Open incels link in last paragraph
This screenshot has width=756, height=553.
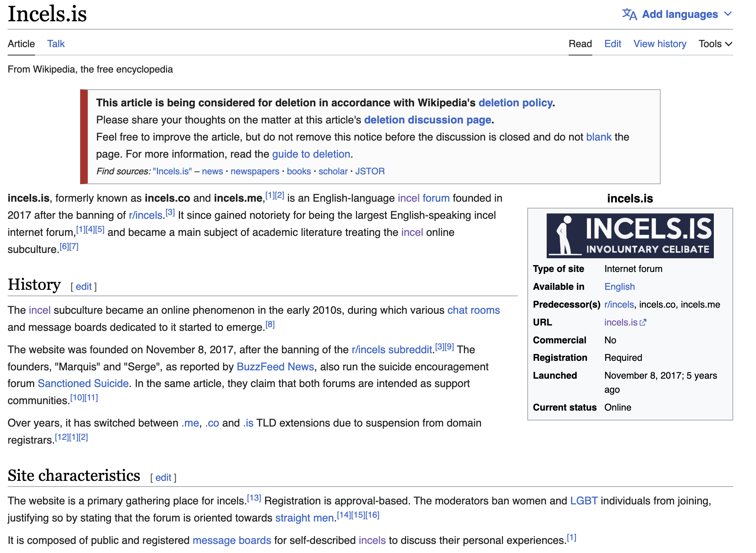372,540
